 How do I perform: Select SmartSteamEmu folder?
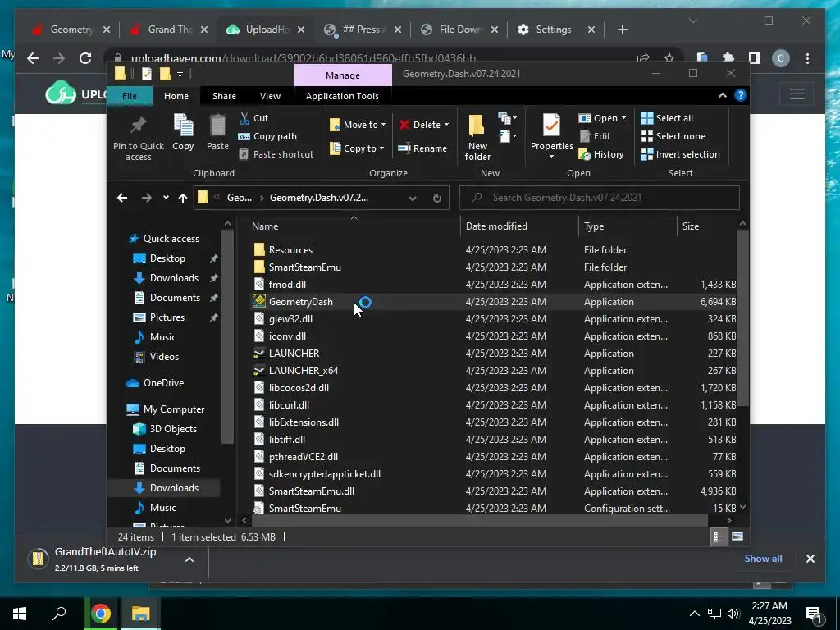coord(305,267)
